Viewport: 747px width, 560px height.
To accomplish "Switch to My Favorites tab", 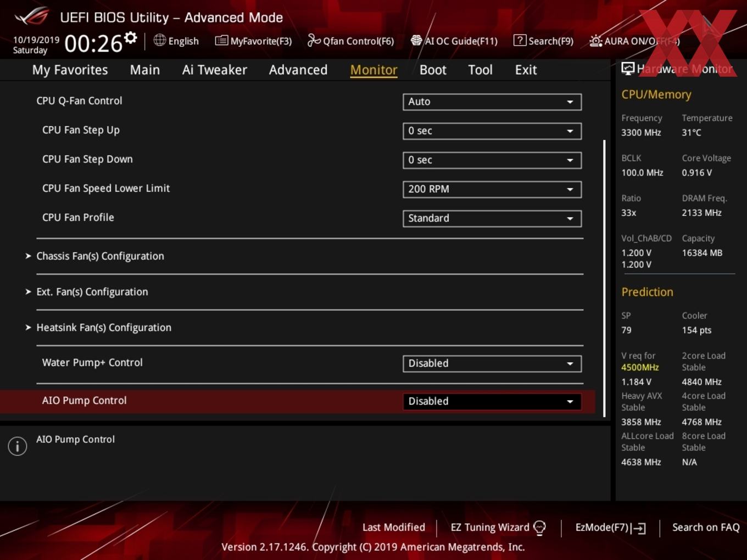I will 70,70.
